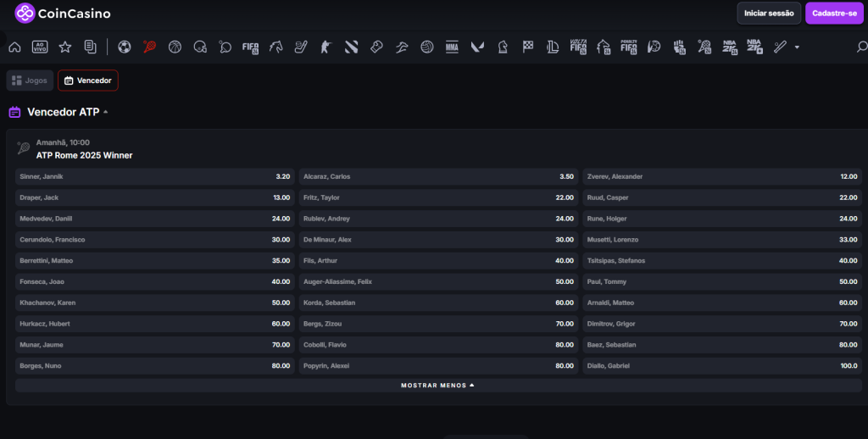Select Fritz, Taylor odds 22.00

pyautogui.click(x=438, y=197)
